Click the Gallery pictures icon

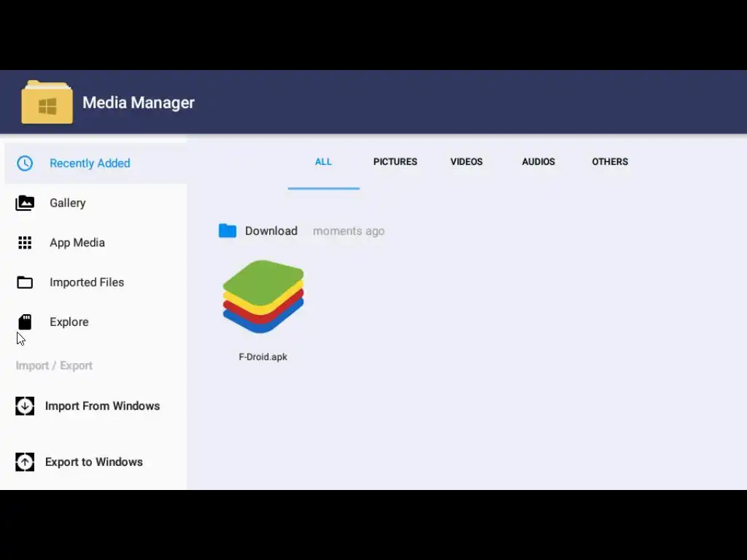click(x=25, y=203)
